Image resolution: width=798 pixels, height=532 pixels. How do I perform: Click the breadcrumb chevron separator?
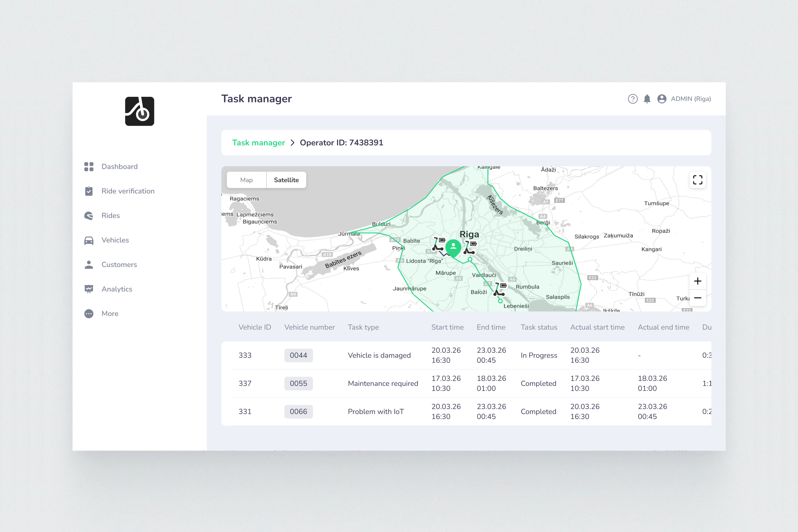click(x=292, y=143)
